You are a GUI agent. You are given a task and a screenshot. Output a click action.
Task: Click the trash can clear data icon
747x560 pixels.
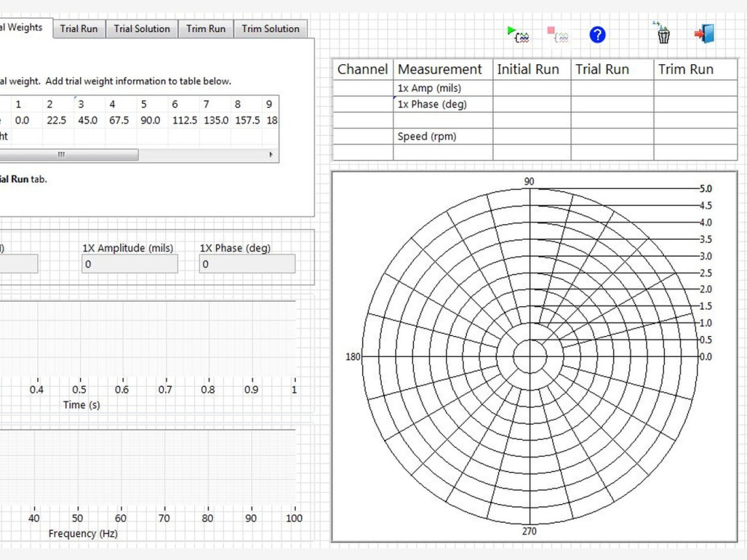[662, 33]
